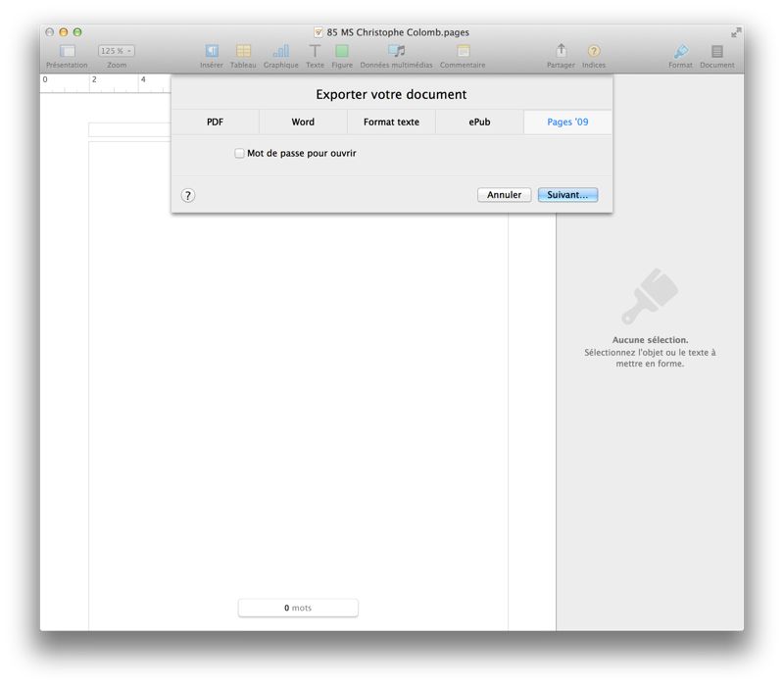Insert a text box with Texte
Screen dimensions: 784x686
pos(315,51)
